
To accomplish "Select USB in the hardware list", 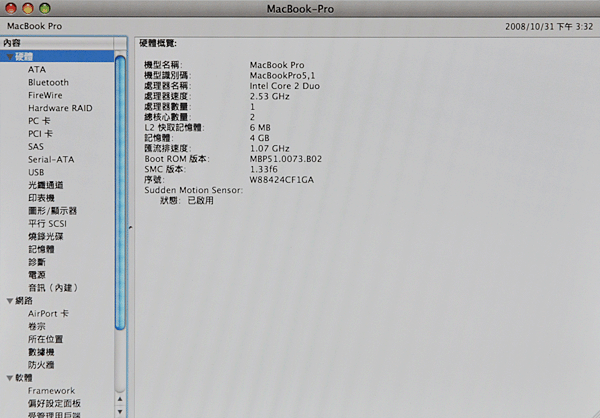I will [36, 172].
